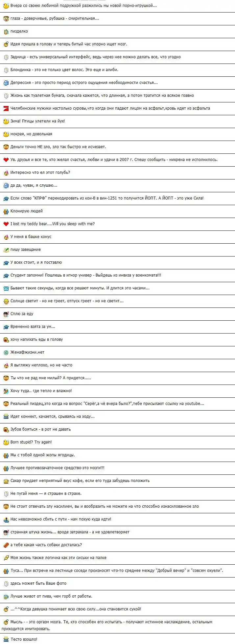235x644 pixels.
Task: Select the status Интересно что ел этот голубь?
Action: pyautogui.click(x=40, y=173)
